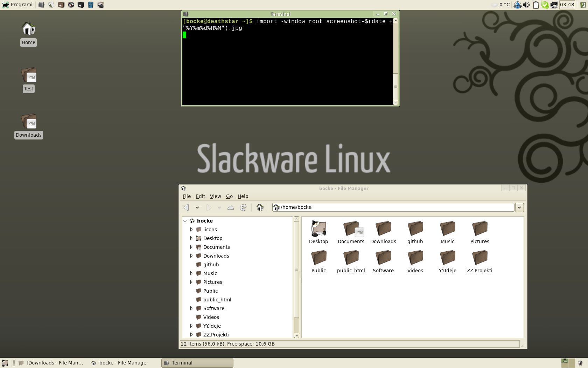Open the View menu

point(215,196)
